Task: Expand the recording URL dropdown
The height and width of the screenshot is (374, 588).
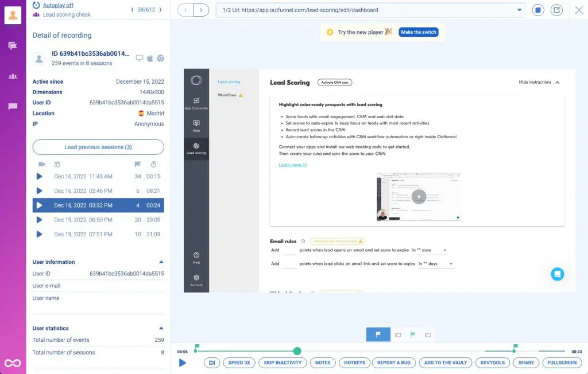Action: (520, 10)
